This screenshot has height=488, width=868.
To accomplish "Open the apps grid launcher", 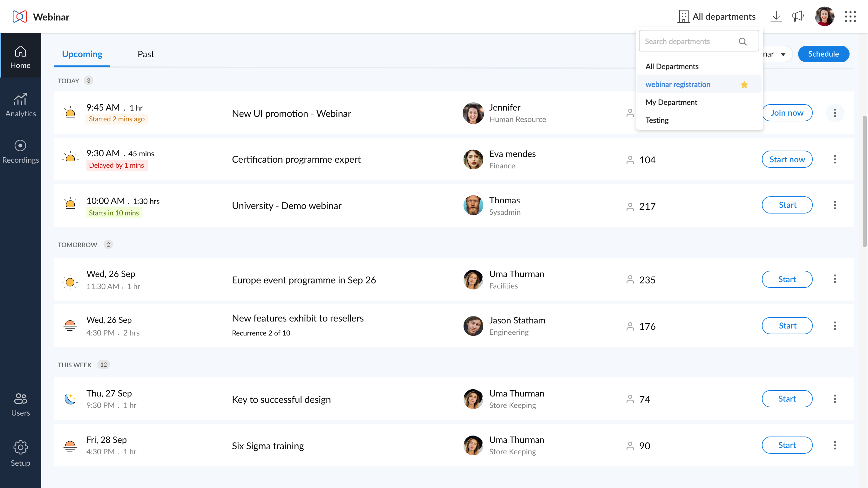I will tap(850, 17).
